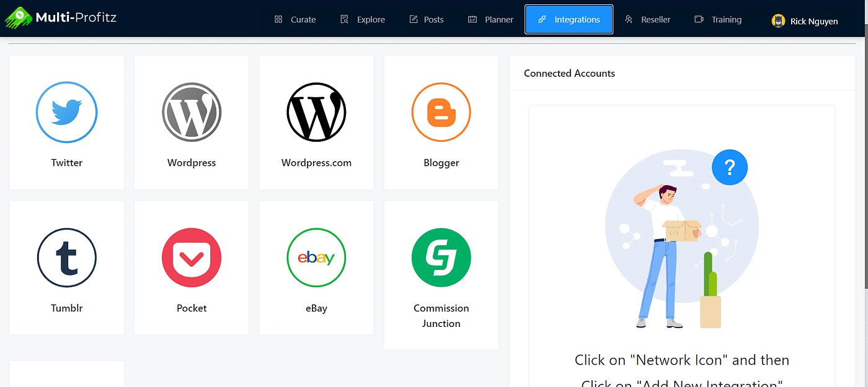Switch to the Planner tab
868x387 pixels.
490,19
